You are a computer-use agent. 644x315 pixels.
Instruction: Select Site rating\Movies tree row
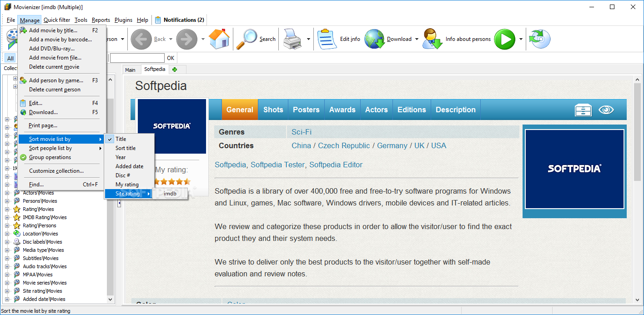point(42,291)
